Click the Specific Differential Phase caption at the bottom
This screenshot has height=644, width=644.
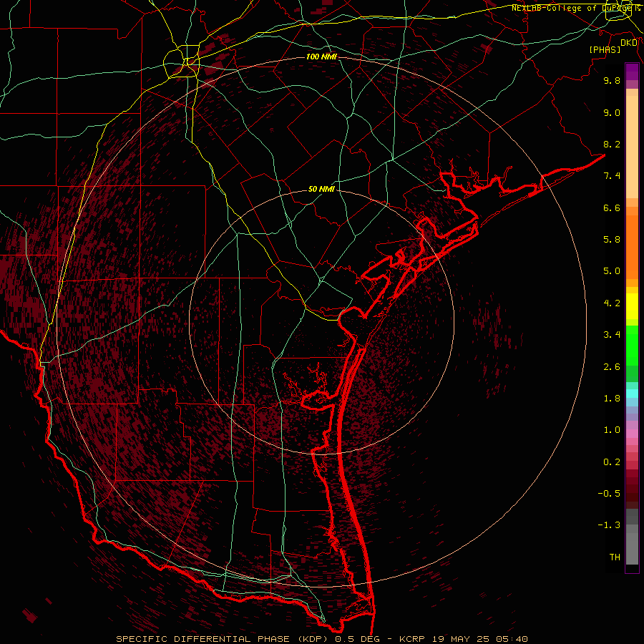click(321, 639)
